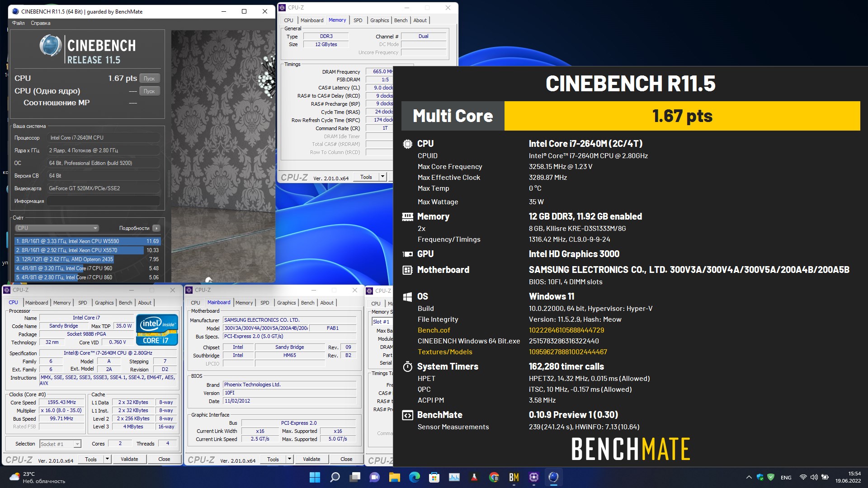Switch to Graphics tab in CPU-Z Memory window
868x488 pixels.
pyautogui.click(x=379, y=20)
